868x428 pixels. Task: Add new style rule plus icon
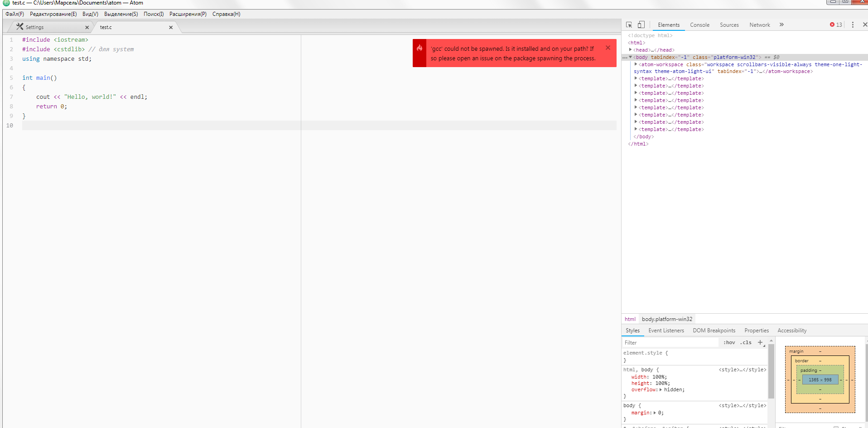tap(760, 343)
